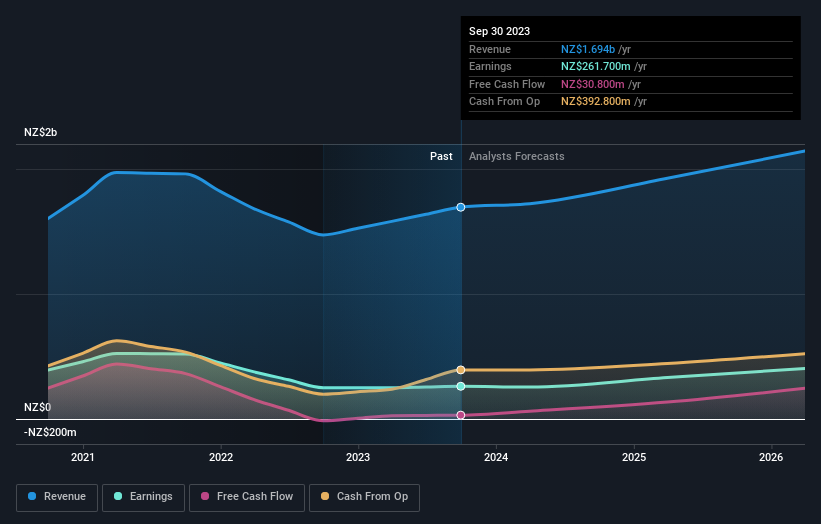Screen dimensions: 821x524
Task: Click the 2022 x-axis label
Action: [x=221, y=458]
